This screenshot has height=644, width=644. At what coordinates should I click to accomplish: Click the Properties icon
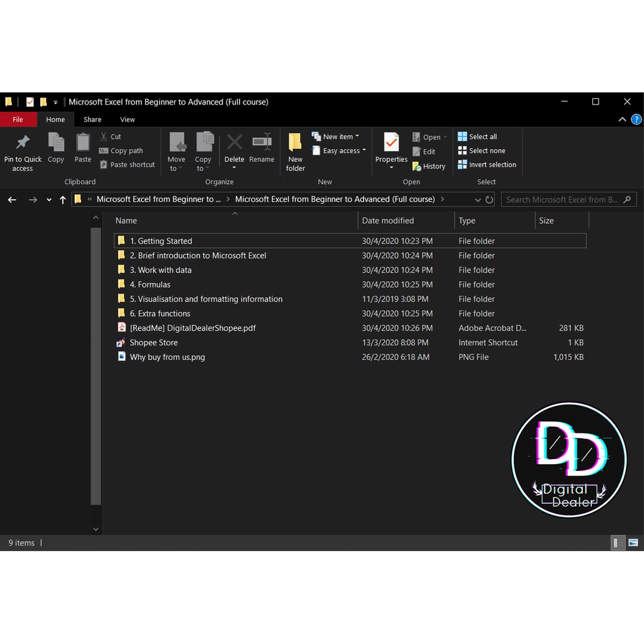tap(391, 142)
